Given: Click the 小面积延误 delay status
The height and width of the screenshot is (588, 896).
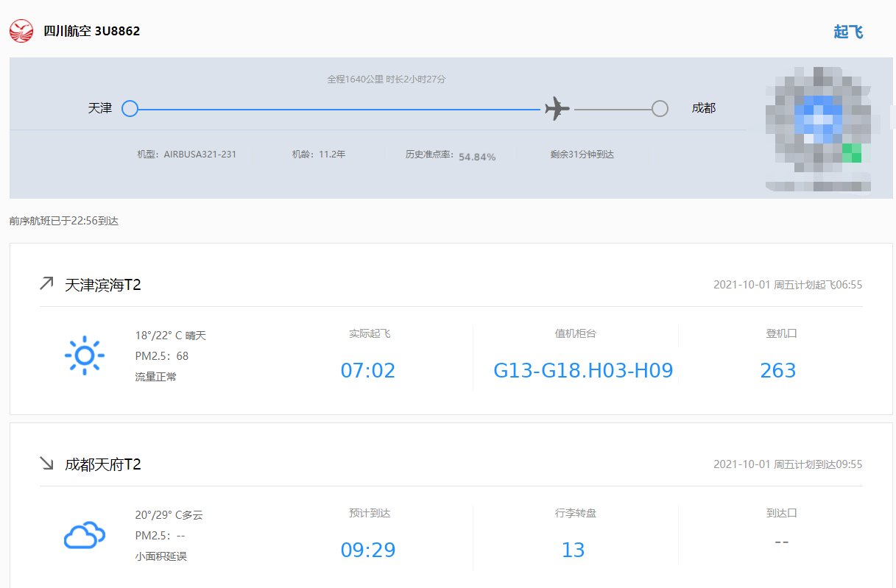Looking at the screenshot, I should [x=160, y=556].
